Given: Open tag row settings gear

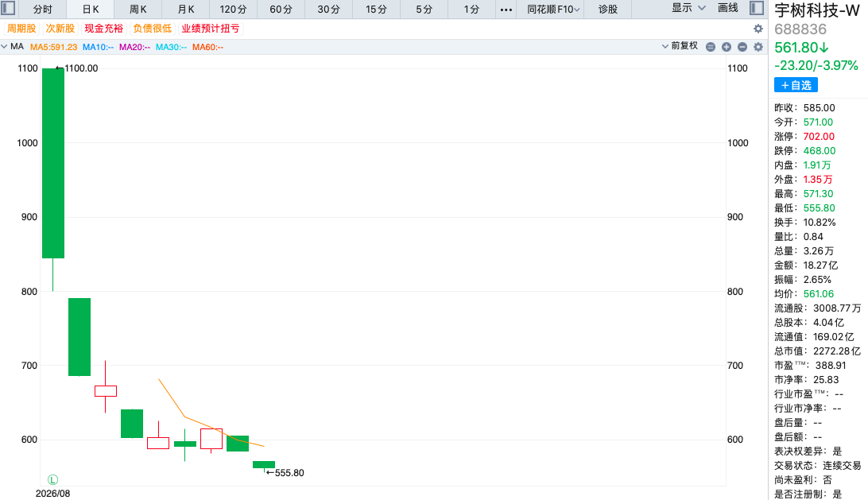Looking at the screenshot, I should 758,29.
